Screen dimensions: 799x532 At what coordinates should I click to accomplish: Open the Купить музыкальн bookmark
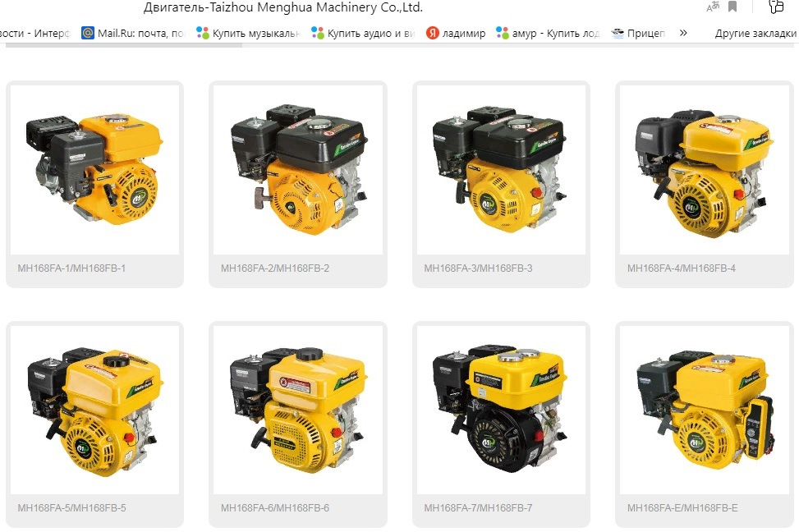[249, 33]
